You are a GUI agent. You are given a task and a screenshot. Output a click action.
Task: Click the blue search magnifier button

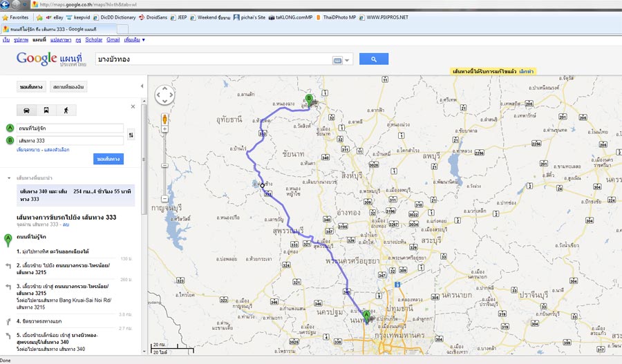(374, 59)
